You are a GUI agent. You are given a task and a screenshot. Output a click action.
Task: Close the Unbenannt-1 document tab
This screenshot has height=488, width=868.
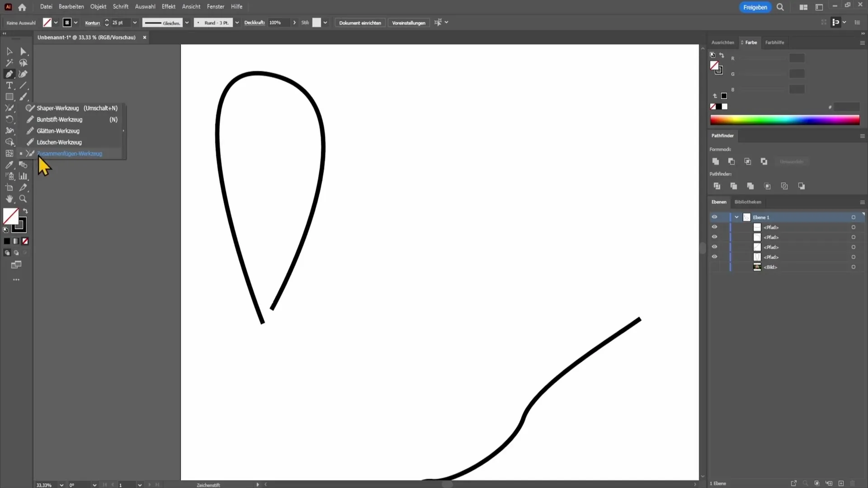[145, 38]
